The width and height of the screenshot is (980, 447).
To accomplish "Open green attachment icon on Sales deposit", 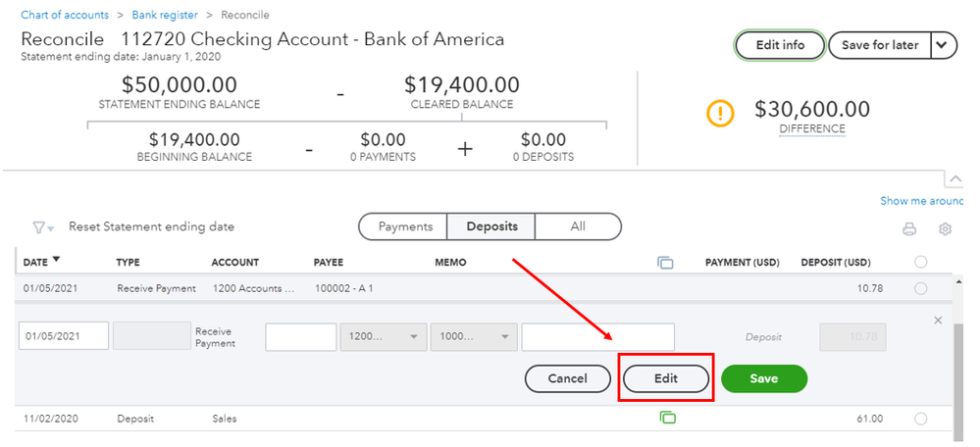I will coord(667,418).
